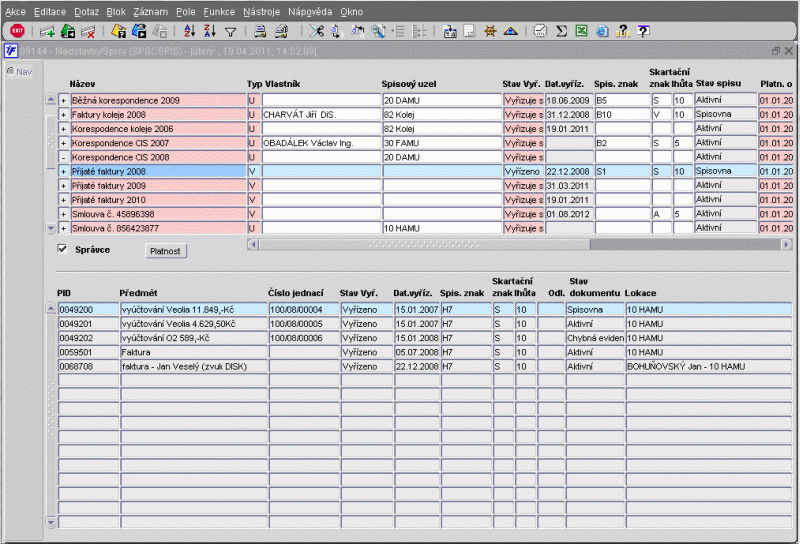This screenshot has height=544, width=800.
Task: Click the round clock gauge icon
Action: (x=540, y=32)
